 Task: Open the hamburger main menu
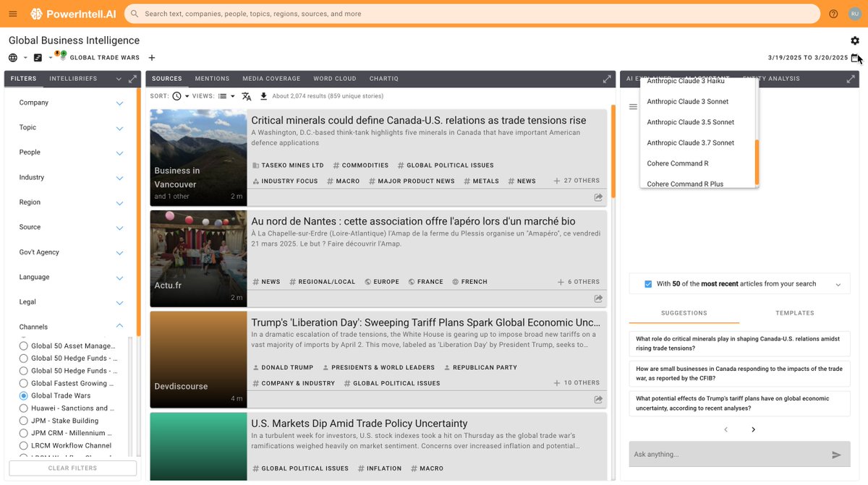coord(13,14)
